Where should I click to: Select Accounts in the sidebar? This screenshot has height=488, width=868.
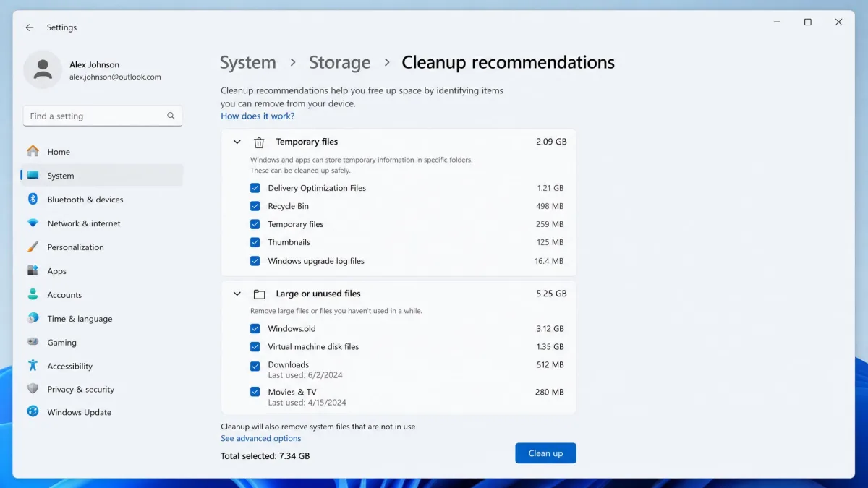[x=102, y=294]
